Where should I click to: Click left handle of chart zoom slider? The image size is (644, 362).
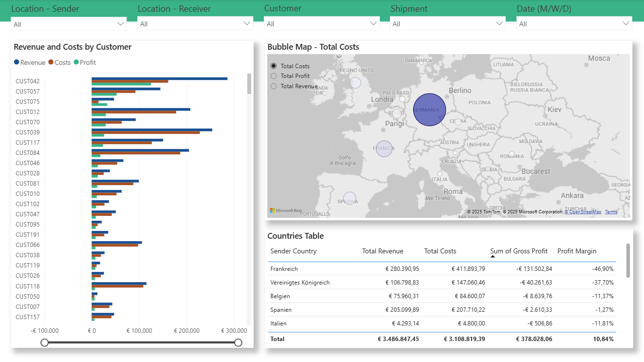pos(44,343)
